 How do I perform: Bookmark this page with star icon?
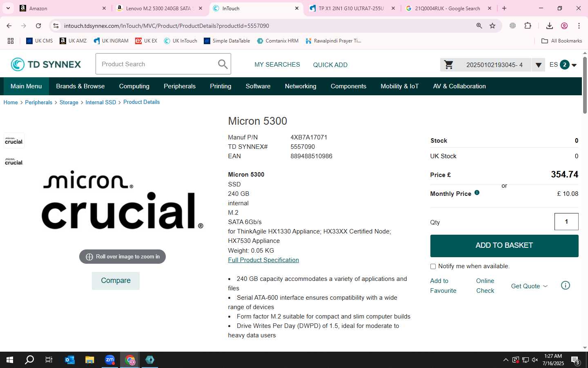[492, 26]
